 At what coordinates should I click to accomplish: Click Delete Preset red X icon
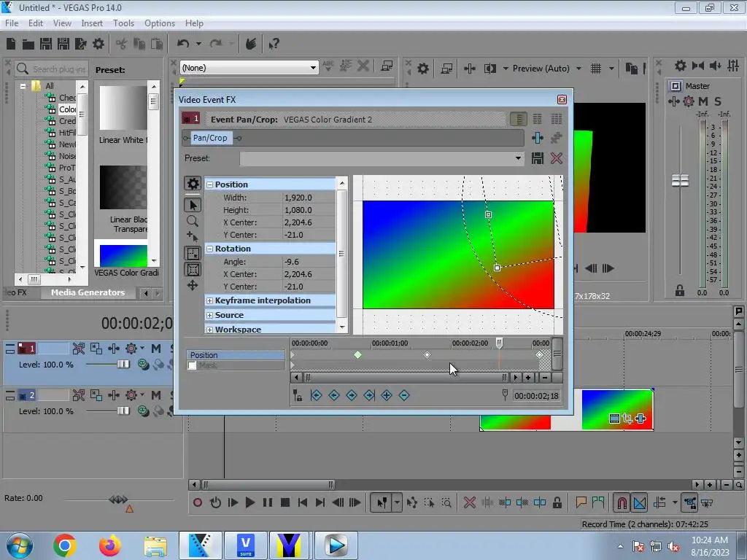coord(557,158)
